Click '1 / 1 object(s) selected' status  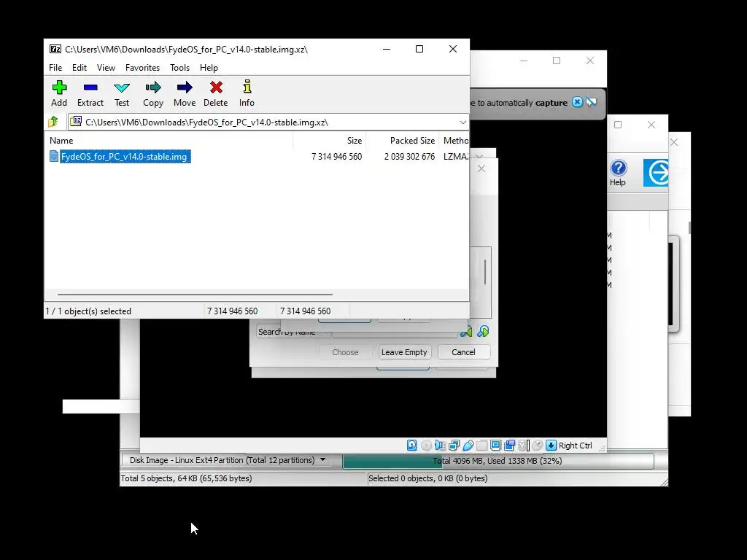pyautogui.click(x=88, y=311)
